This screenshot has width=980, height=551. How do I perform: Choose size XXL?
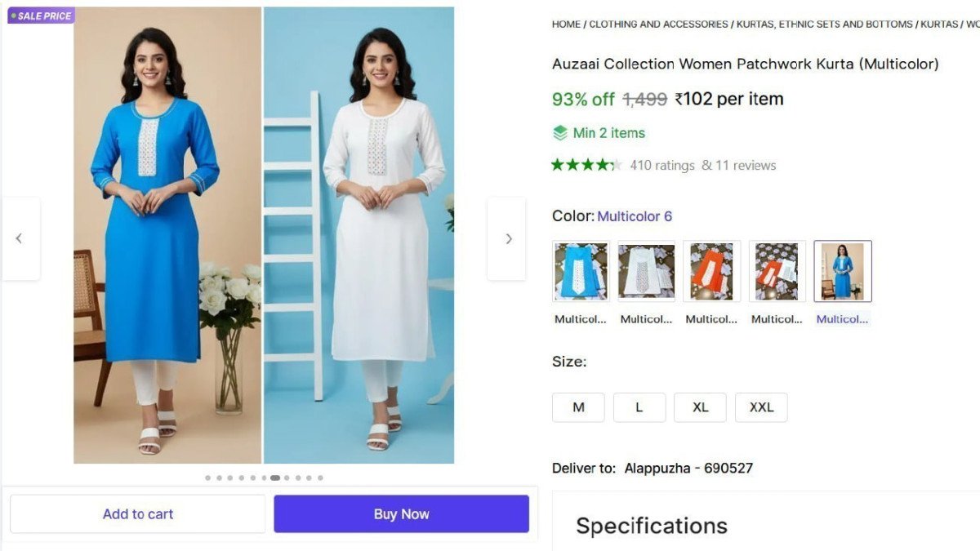coord(761,407)
